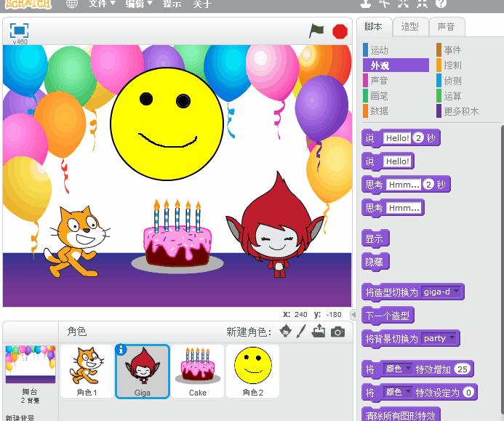Open the language globe menu
Image resolution: width=504 pixels, height=421 pixels.
coord(72,4)
